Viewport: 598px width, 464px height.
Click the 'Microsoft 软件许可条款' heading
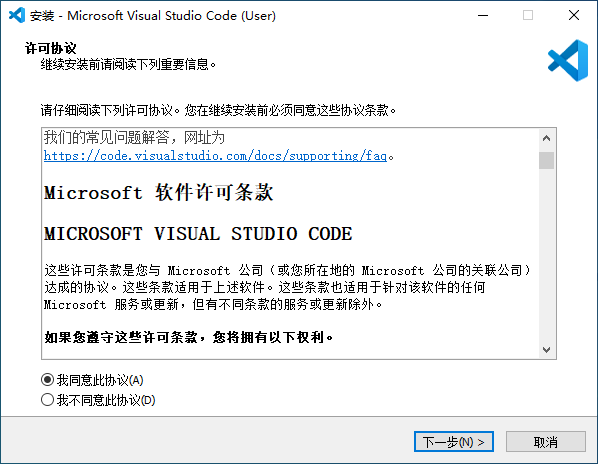159,192
